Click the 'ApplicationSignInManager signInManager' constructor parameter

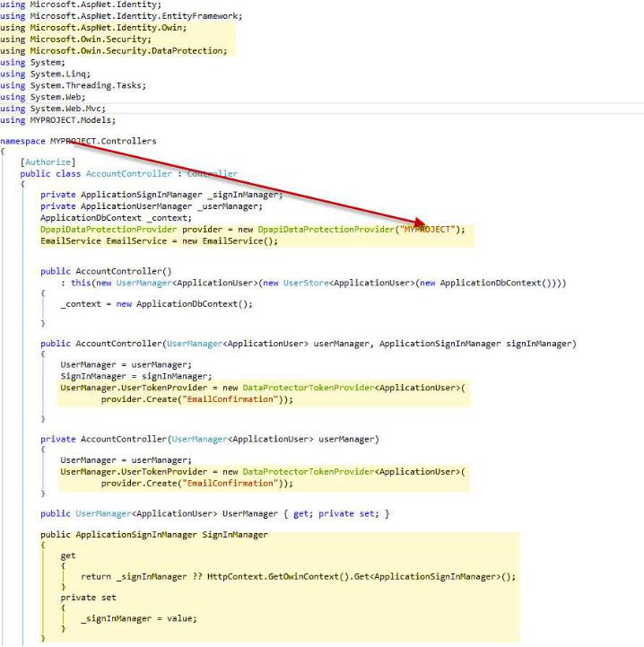[475, 344]
